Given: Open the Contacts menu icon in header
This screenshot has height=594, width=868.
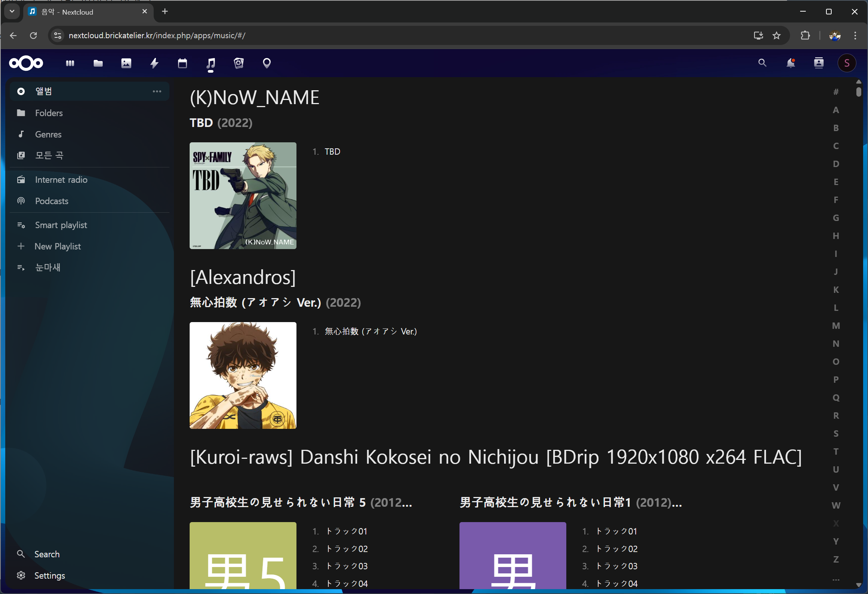Looking at the screenshot, I should [819, 63].
